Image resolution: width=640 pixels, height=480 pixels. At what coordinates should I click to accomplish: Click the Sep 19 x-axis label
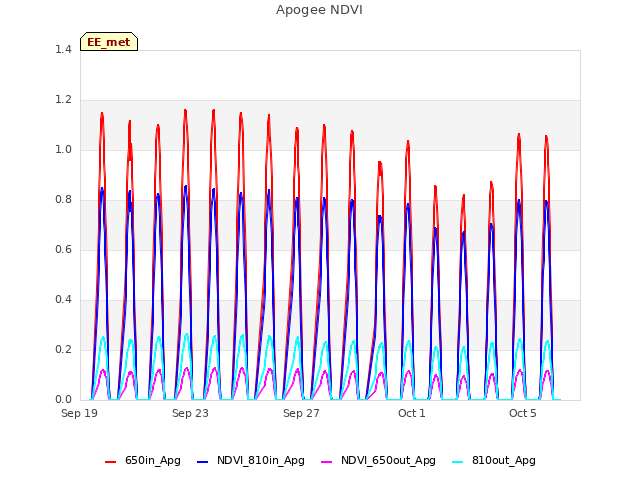pyautogui.click(x=80, y=413)
